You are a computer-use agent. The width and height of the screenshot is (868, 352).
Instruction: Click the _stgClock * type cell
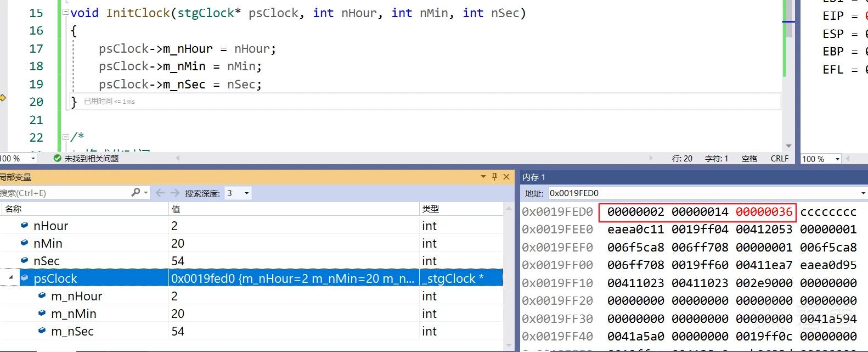[x=461, y=278]
